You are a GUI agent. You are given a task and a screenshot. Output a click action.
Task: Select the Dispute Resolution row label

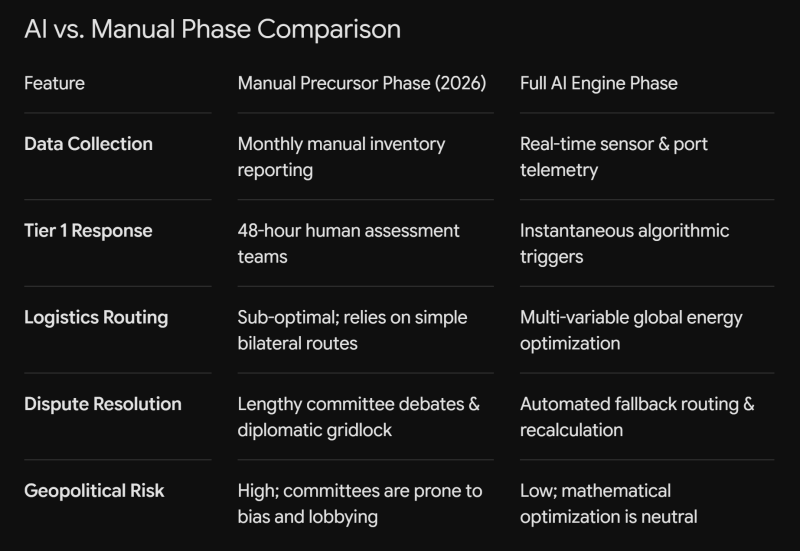(x=103, y=404)
